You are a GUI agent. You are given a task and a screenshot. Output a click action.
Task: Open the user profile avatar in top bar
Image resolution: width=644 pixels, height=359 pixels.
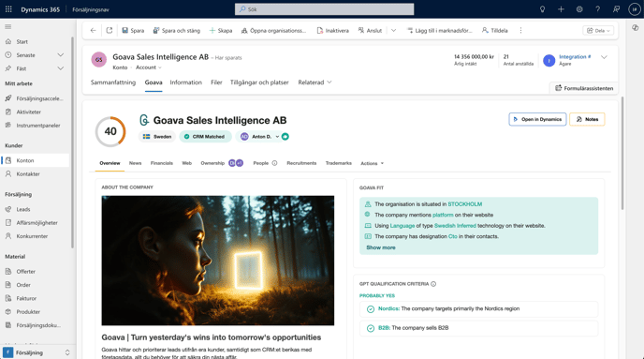[x=634, y=9]
